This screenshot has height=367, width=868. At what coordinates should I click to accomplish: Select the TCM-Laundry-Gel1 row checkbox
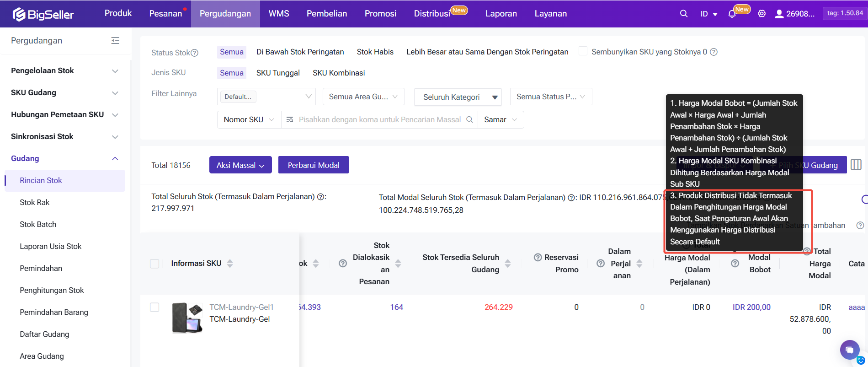(154, 307)
